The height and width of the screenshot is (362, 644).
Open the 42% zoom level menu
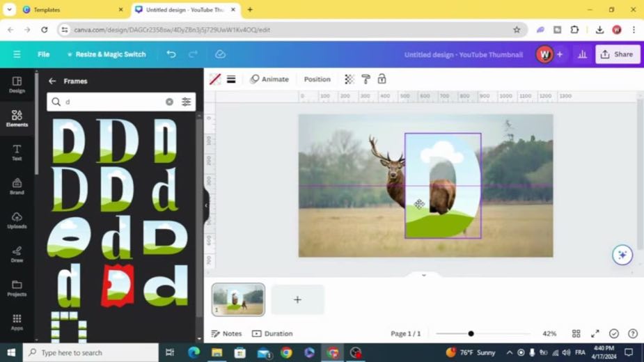(x=549, y=333)
